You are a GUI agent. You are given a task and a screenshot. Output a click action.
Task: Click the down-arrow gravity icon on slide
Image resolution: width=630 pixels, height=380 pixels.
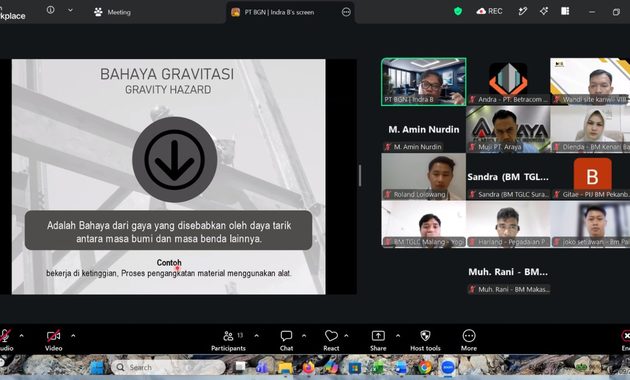click(x=174, y=159)
